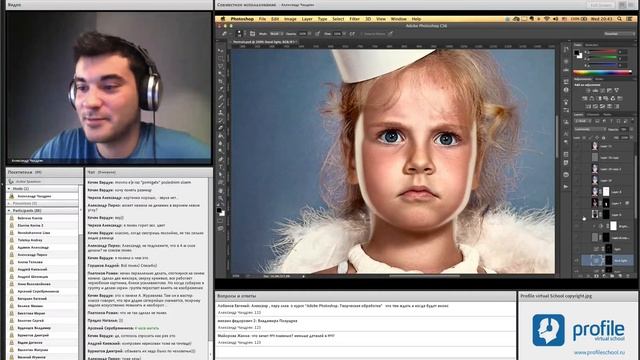
Task: Show the Layer 7 visibility eye
Action: click(x=576, y=203)
